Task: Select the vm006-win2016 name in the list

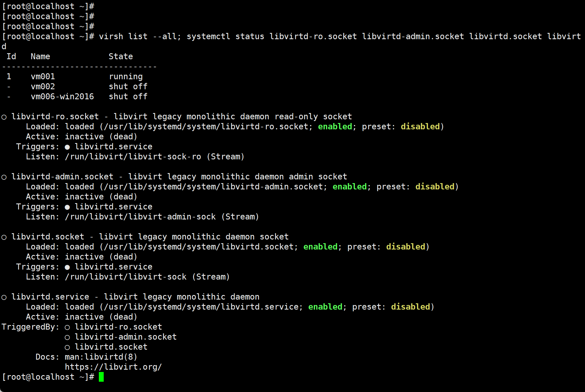Action: click(x=62, y=96)
